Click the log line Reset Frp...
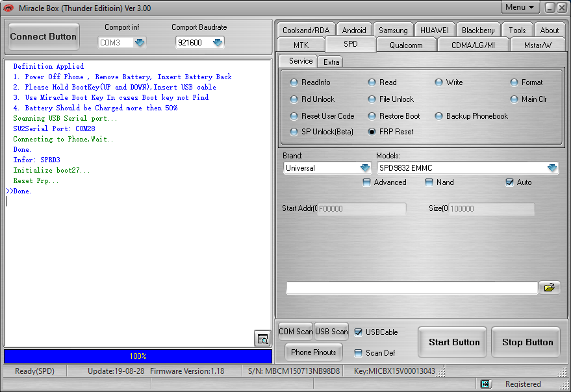This screenshot has width=571, height=392. (36, 180)
